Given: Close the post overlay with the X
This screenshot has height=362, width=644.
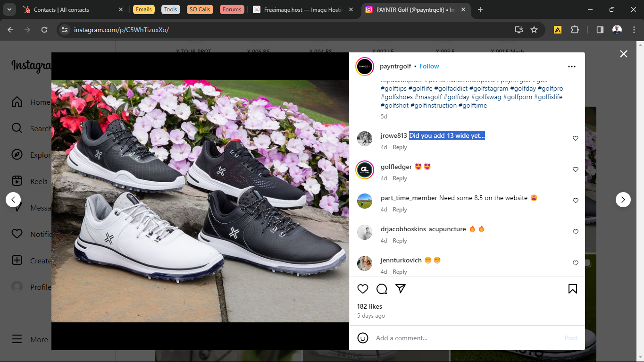Looking at the screenshot, I should coord(624,54).
